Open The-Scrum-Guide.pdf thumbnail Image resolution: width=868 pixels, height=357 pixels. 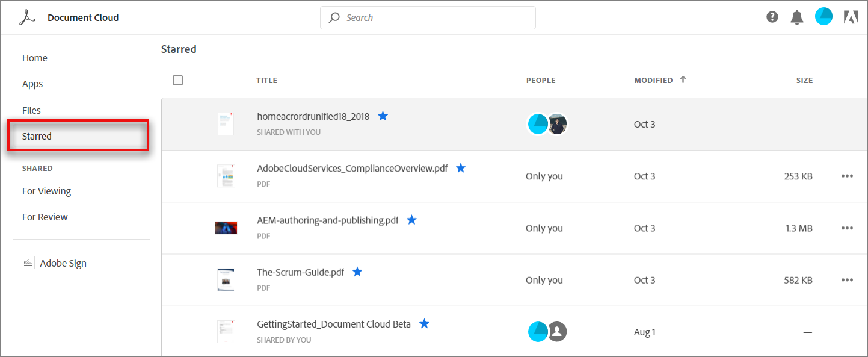[226, 279]
